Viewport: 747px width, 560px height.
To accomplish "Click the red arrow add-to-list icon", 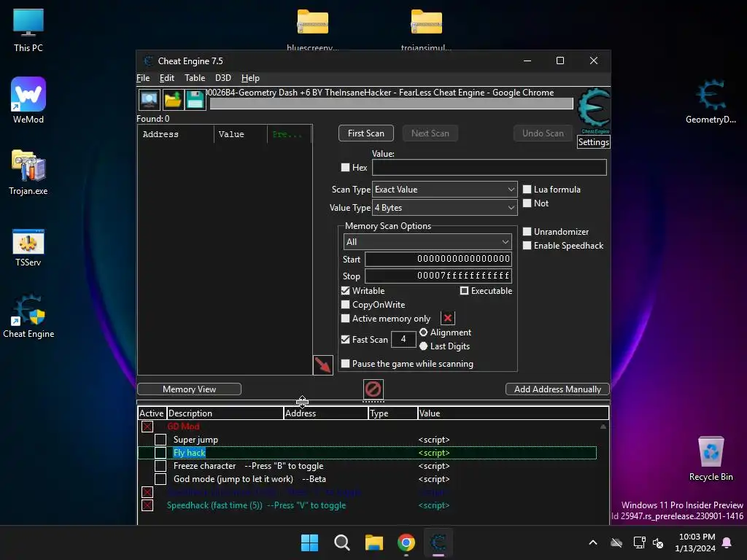I will coord(322,365).
